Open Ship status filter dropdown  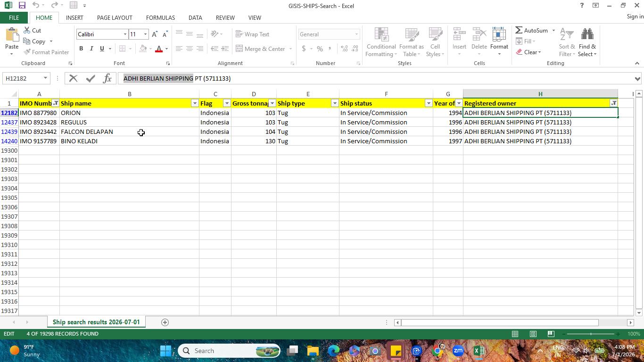click(429, 103)
